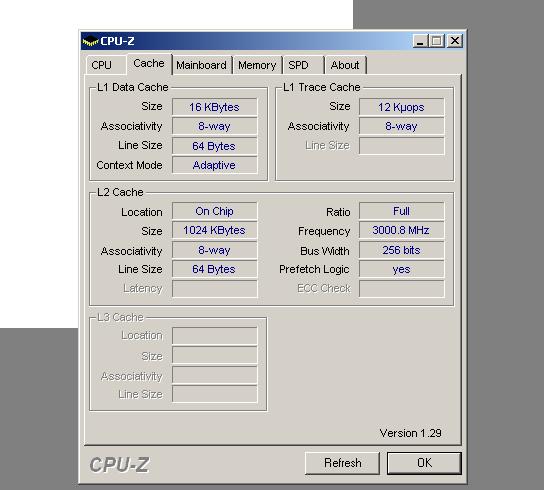Click the 'Prefetch Logic' label
Screen dimensions: 544x490
click(314, 269)
